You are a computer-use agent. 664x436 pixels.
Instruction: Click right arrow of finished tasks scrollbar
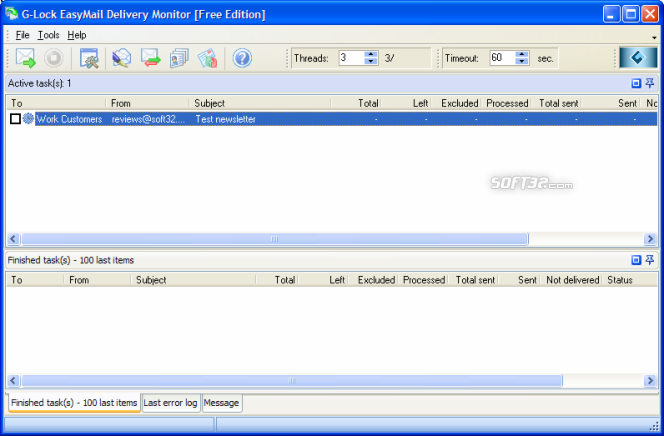[x=650, y=381]
